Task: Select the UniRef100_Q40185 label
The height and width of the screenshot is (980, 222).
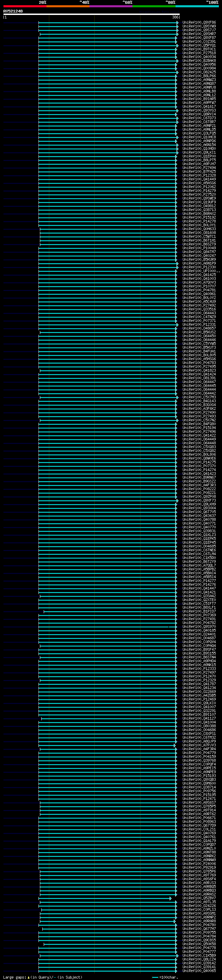Action: [199, 630]
